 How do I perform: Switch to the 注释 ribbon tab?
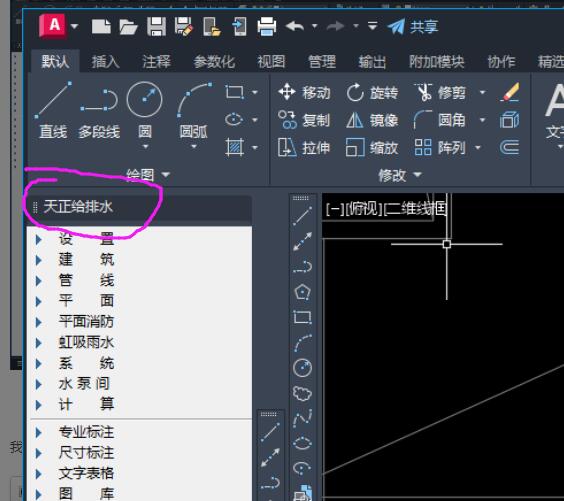[156, 62]
